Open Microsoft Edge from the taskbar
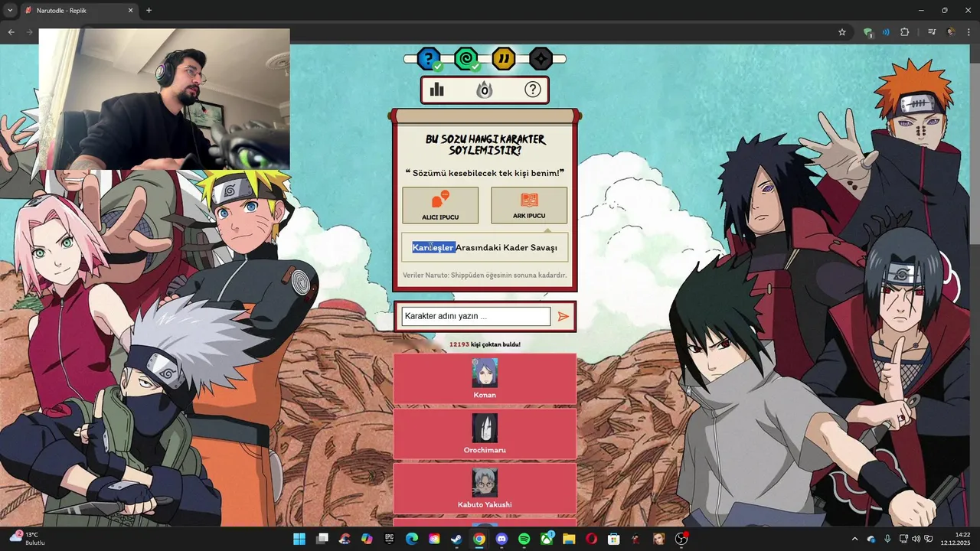This screenshot has height=551, width=980. pyautogui.click(x=412, y=539)
